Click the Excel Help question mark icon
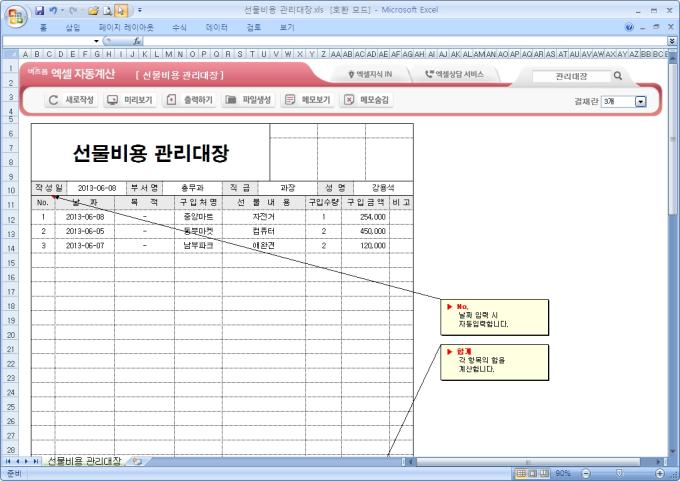The image size is (680, 481). pyautogui.click(x=629, y=27)
